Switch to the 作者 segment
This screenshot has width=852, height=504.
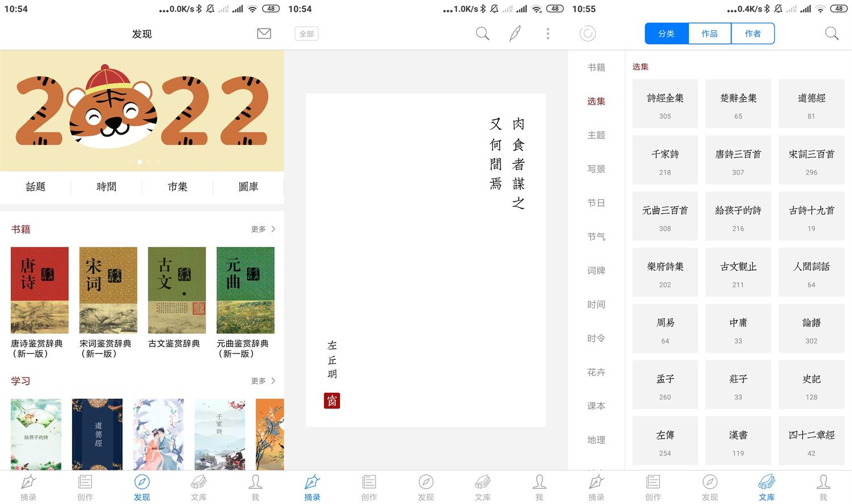click(x=753, y=34)
